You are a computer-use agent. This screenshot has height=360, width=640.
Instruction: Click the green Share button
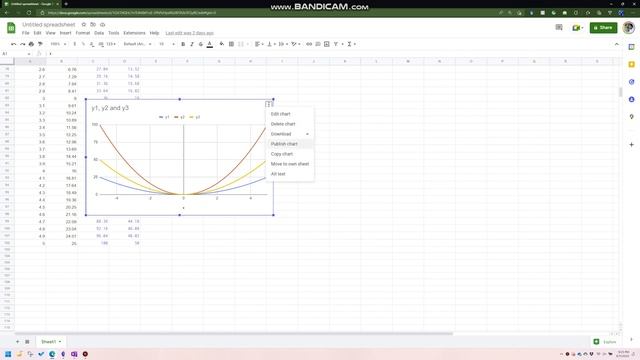pos(603,28)
